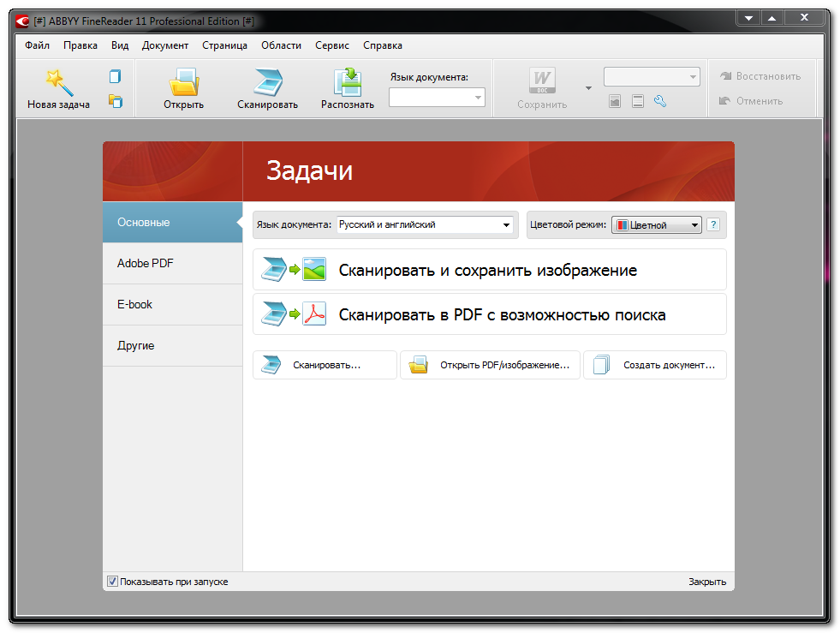
Task: Click the Открыть folder icon in toolbar
Action: click(184, 82)
